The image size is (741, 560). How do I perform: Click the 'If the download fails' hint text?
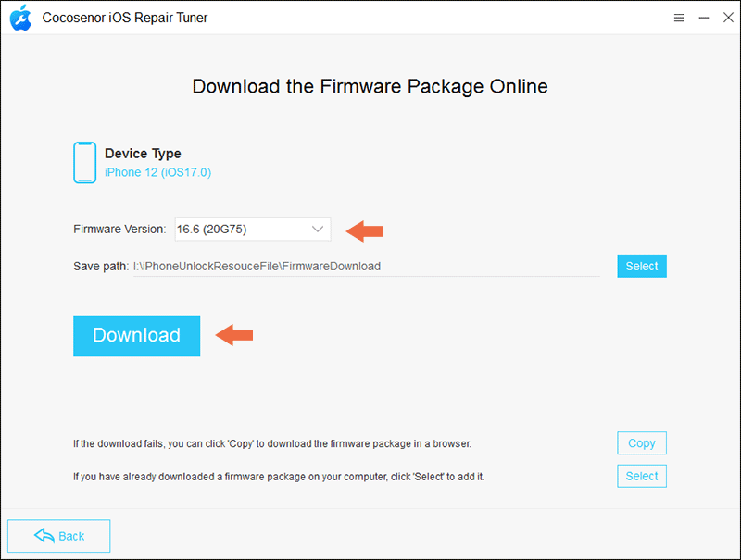(x=272, y=444)
